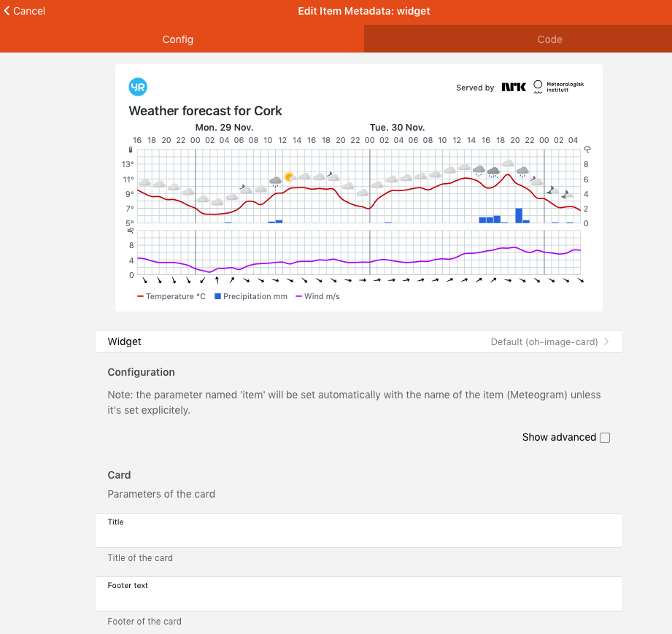Viewport: 672px width, 634px height.
Task: Click the blue Precipitation legend swatch
Action: point(217,297)
